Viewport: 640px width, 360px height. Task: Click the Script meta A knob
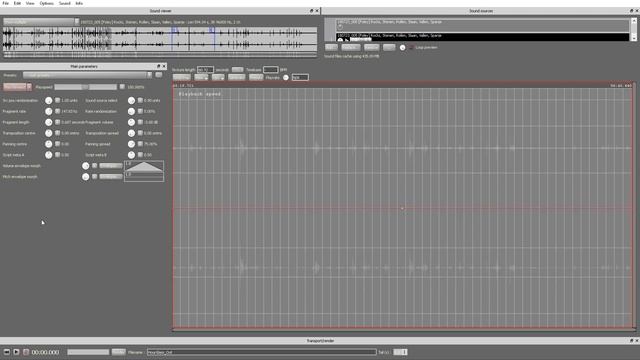[x=49, y=155]
